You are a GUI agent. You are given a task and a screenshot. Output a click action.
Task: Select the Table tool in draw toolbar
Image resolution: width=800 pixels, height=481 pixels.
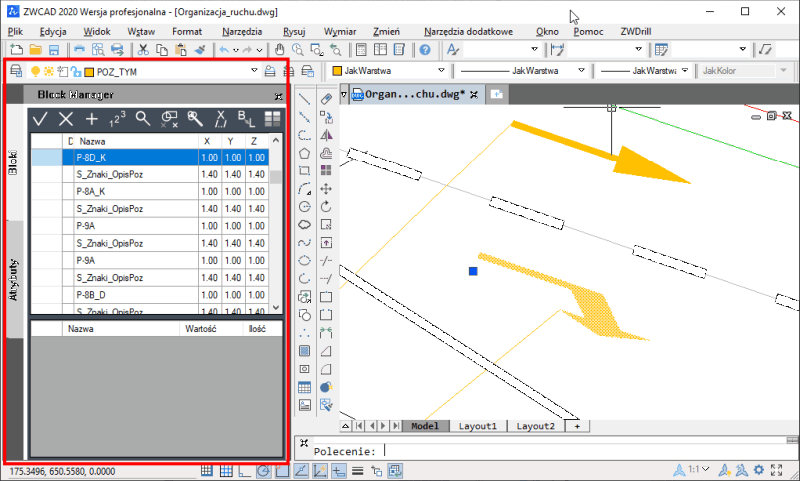(305, 387)
